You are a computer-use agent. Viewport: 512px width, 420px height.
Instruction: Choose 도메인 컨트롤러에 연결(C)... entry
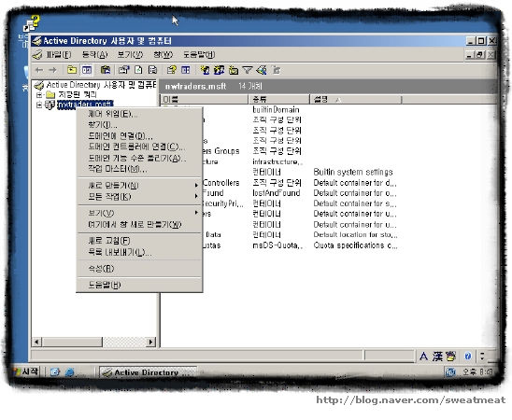click(x=139, y=147)
